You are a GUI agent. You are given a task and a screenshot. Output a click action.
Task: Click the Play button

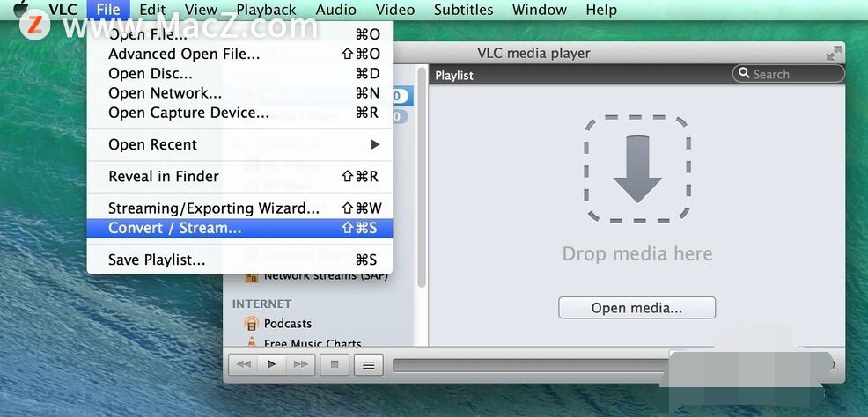pyautogui.click(x=272, y=364)
